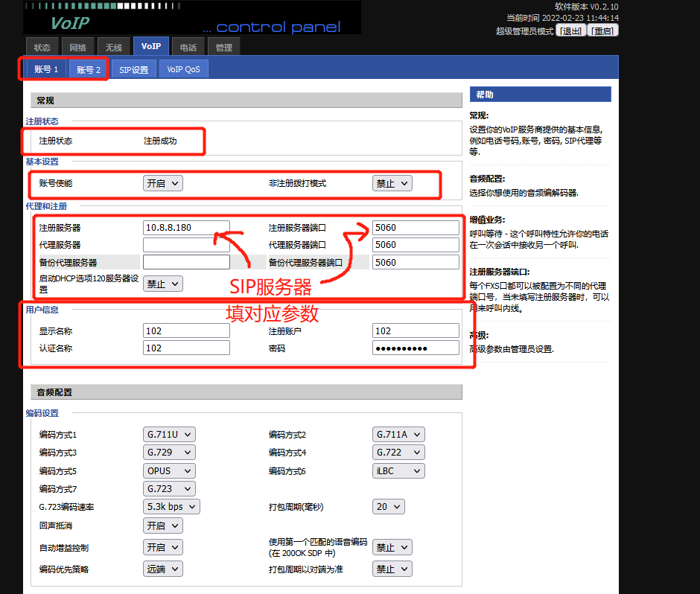Switch to the 账号 2 tab
Image resolution: width=700 pixels, height=594 pixels.
tap(88, 70)
